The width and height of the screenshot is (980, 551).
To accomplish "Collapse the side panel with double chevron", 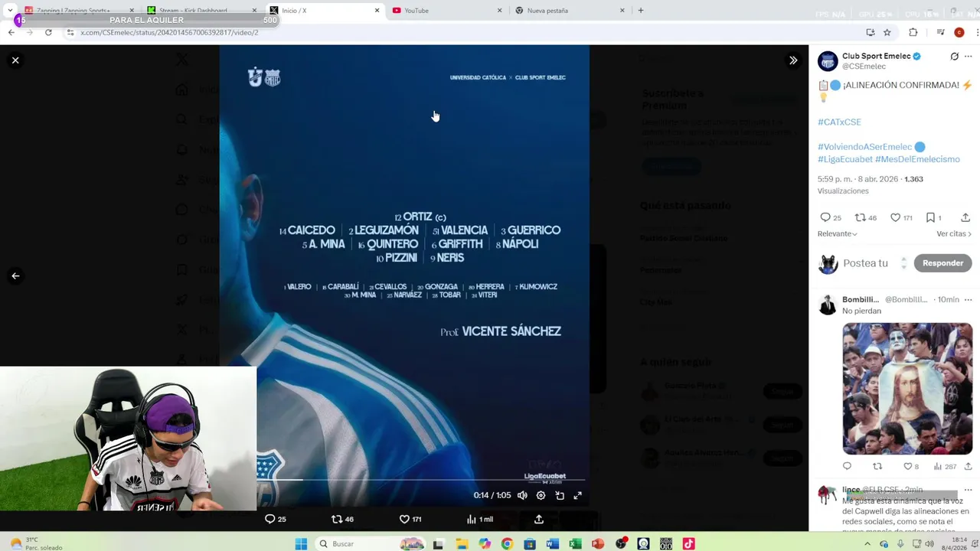I will 793,60.
